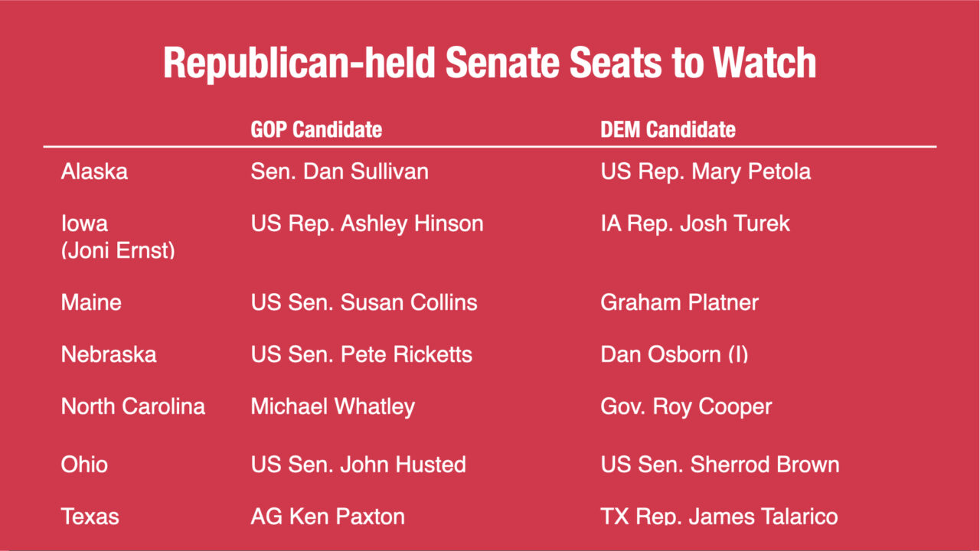Select US Rep. Ashley Hinson entry
The width and height of the screenshot is (980, 551).
367,224
